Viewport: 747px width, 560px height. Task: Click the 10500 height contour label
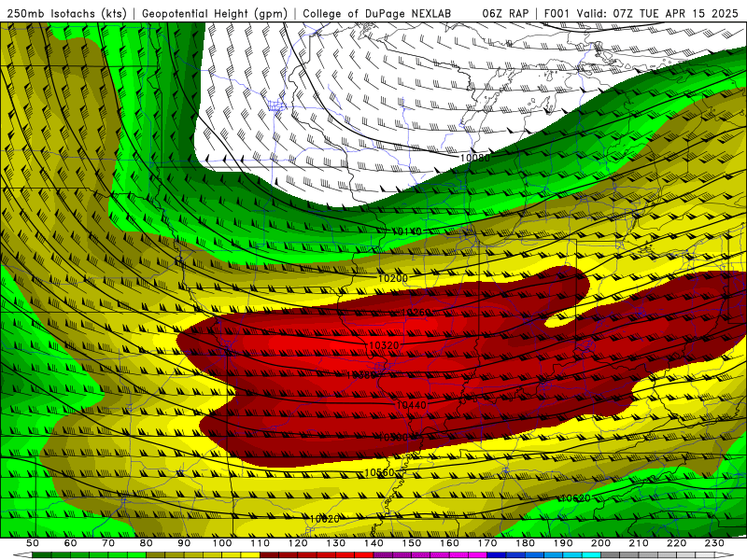click(393, 437)
